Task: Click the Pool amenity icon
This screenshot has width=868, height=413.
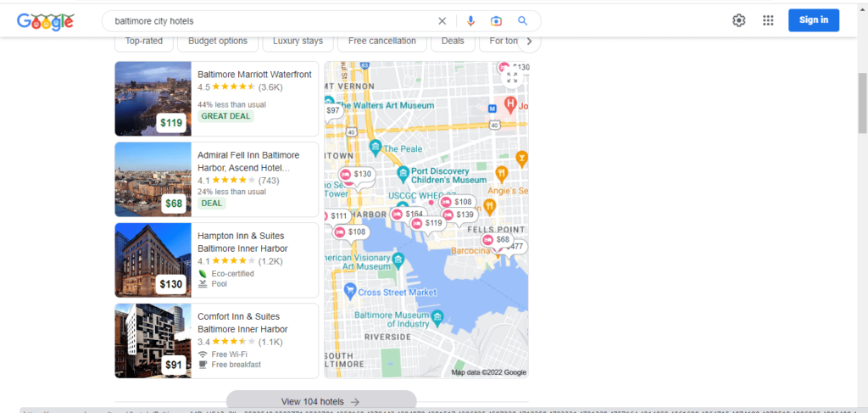Action: point(203,284)
